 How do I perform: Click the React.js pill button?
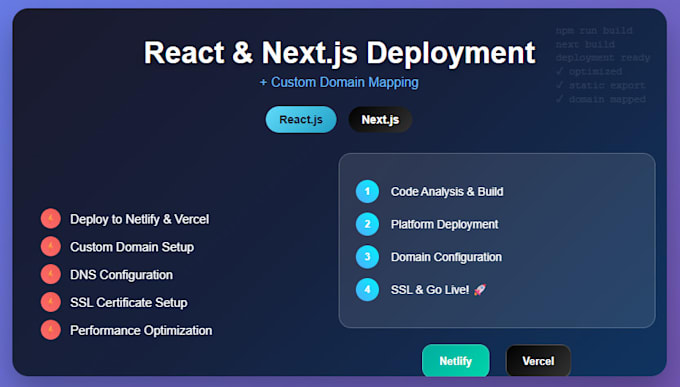[x=301, y=119]
